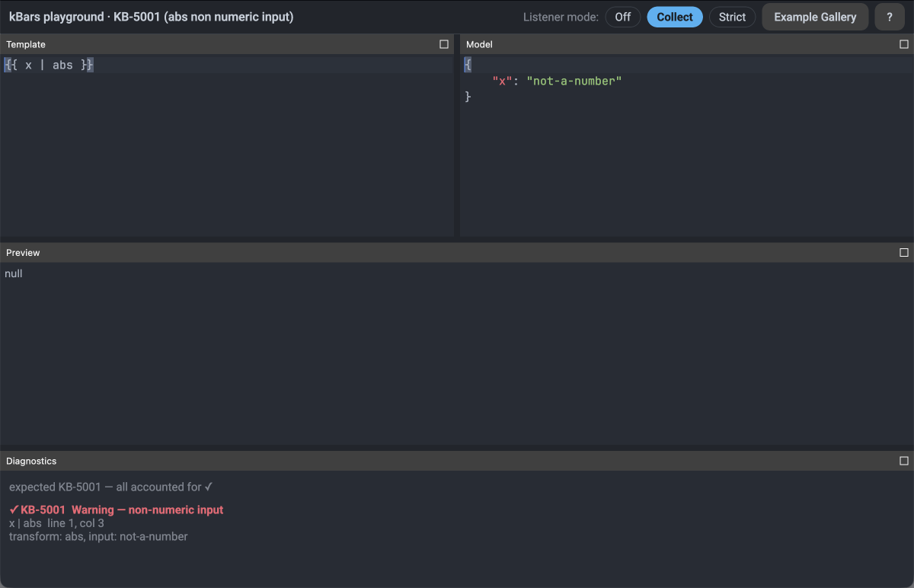Image resolution: width=914 pixels, height=588 pixels.
Task: Open the Example Gallery
Action: click(815, 17)
